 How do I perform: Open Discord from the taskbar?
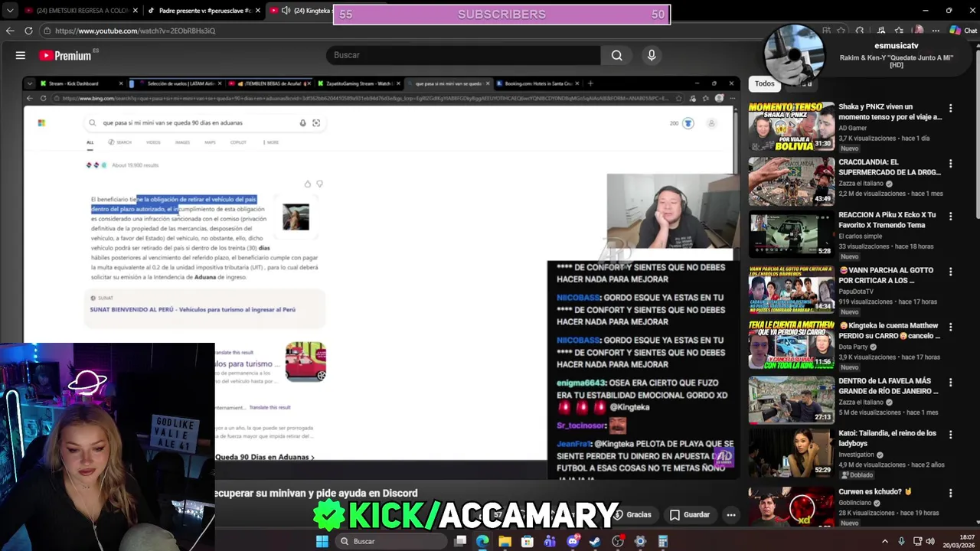(573, 541)
